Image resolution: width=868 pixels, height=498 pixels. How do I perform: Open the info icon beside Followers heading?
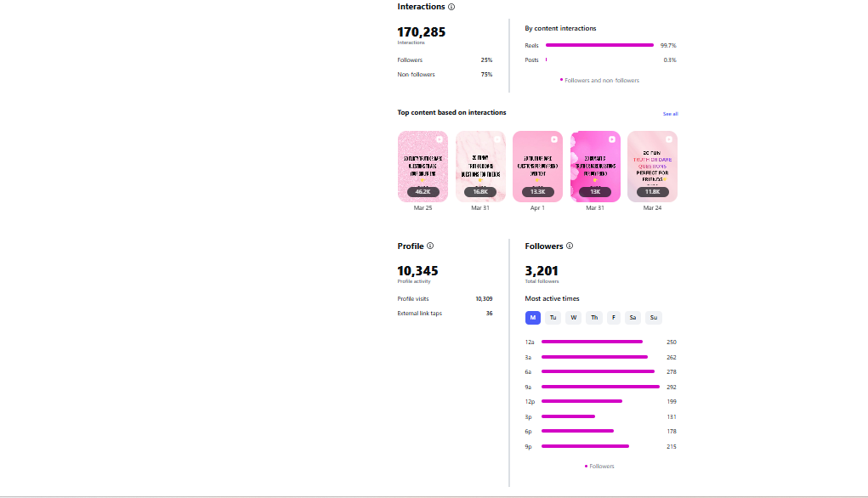coord(570,246)
